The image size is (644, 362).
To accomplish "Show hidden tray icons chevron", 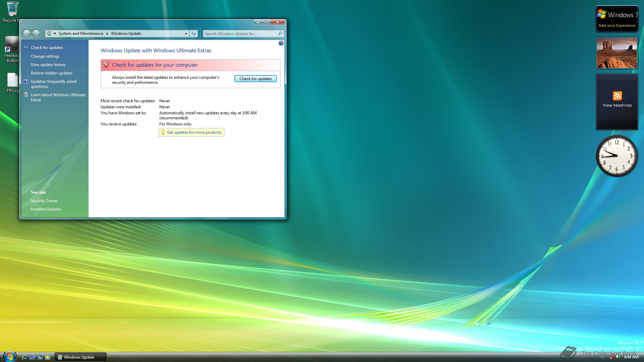I will (x=602, y=357).
